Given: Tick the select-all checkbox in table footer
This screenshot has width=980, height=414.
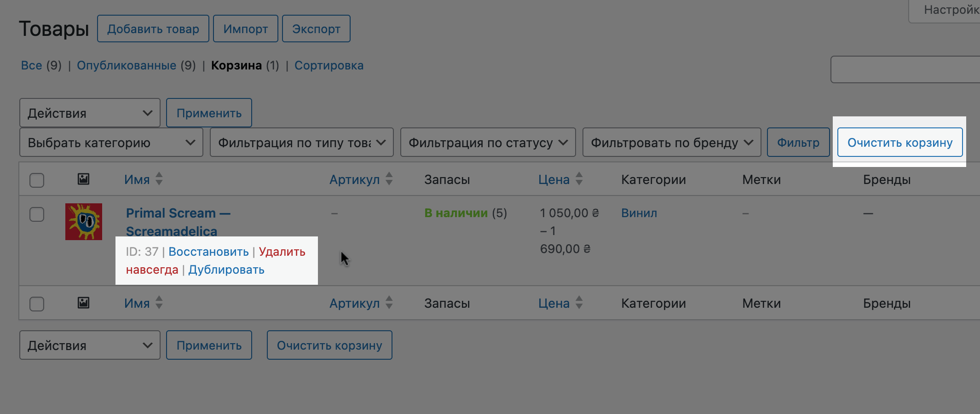Looking at the screenshot, I should tap(37, 304).
